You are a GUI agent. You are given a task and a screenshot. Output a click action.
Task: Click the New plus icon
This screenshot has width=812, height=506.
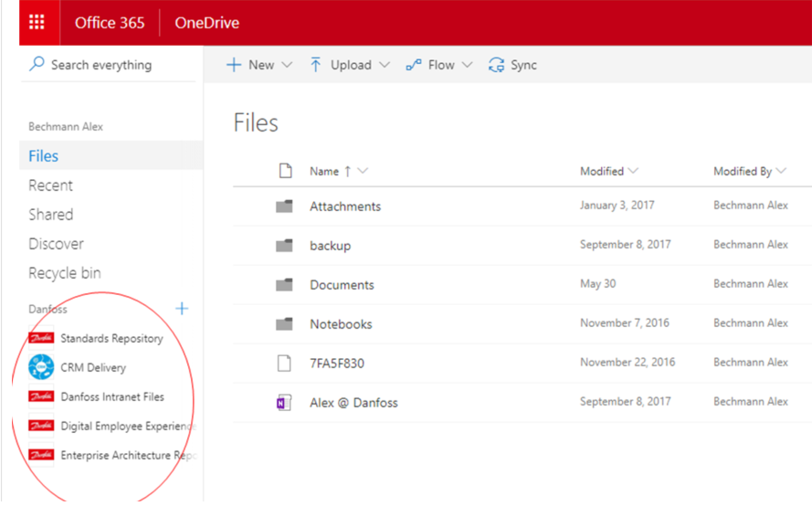234,65
